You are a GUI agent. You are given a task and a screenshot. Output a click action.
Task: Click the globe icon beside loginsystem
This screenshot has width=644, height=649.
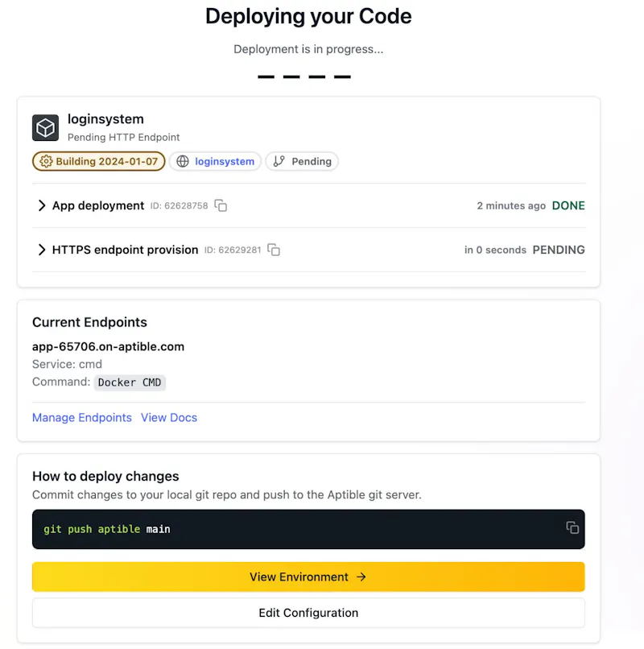point(183,161)
